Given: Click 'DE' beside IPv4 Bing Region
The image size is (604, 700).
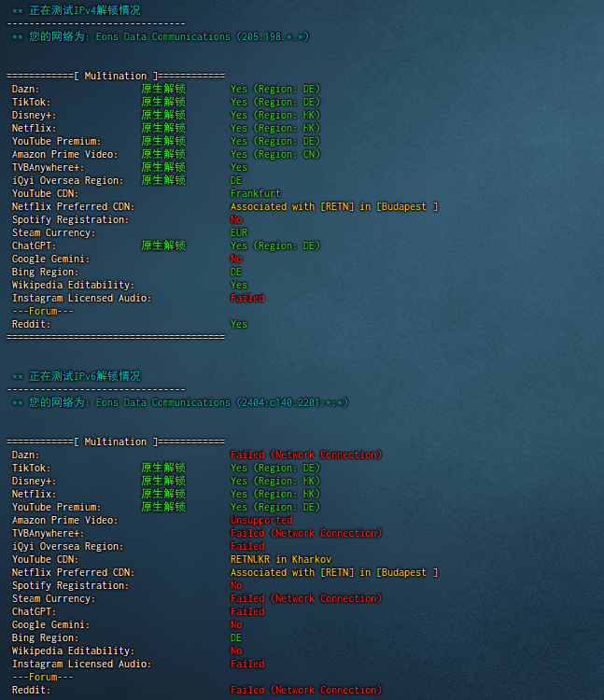Looking at the screenshot, I should 236,272.
